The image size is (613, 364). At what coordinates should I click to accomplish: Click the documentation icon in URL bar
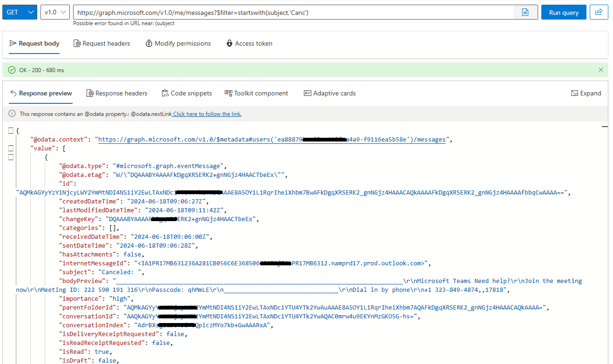pos(525,13)
